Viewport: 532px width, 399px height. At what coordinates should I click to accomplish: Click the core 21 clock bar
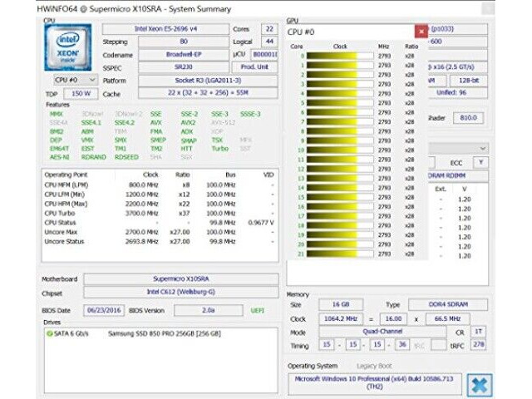point(340,254)
